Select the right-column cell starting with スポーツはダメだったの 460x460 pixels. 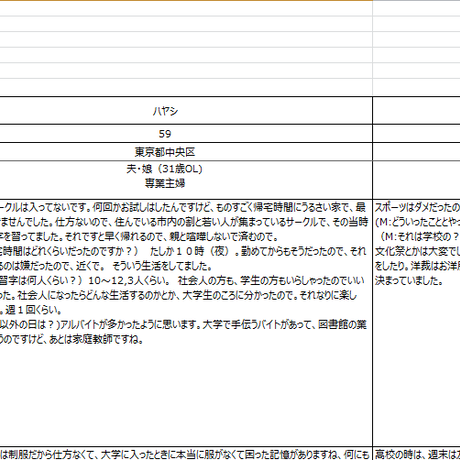click(417, 323)
